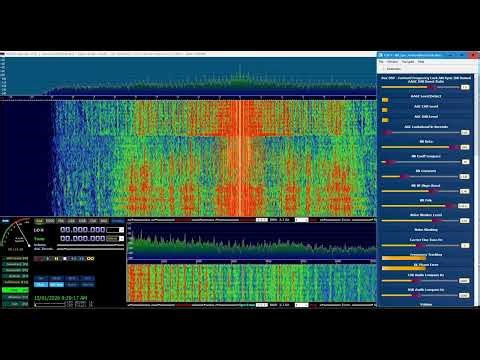Click the green Stop [F2] button

click(x=15, y=290)
